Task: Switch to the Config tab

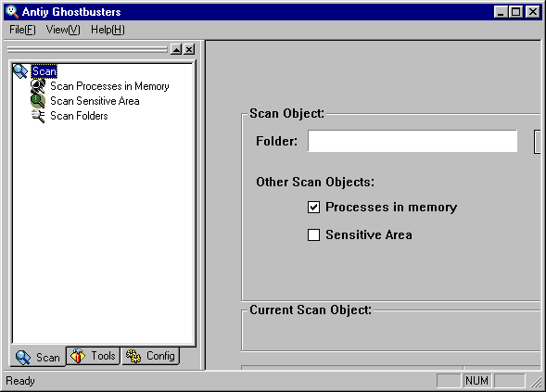Action: click(150, 356)
